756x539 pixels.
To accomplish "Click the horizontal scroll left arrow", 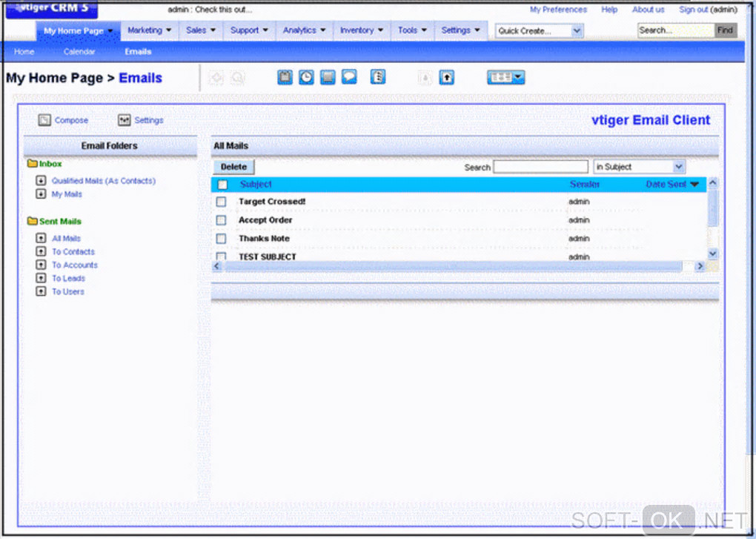I will [x=216, y=267].
